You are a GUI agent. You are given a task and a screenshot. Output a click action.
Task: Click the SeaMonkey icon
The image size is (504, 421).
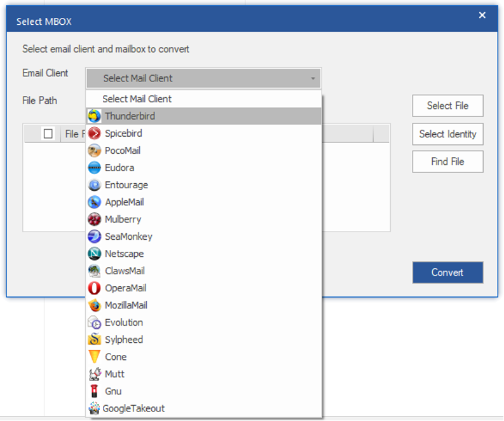pyautogui.click(x=94, y=237)
